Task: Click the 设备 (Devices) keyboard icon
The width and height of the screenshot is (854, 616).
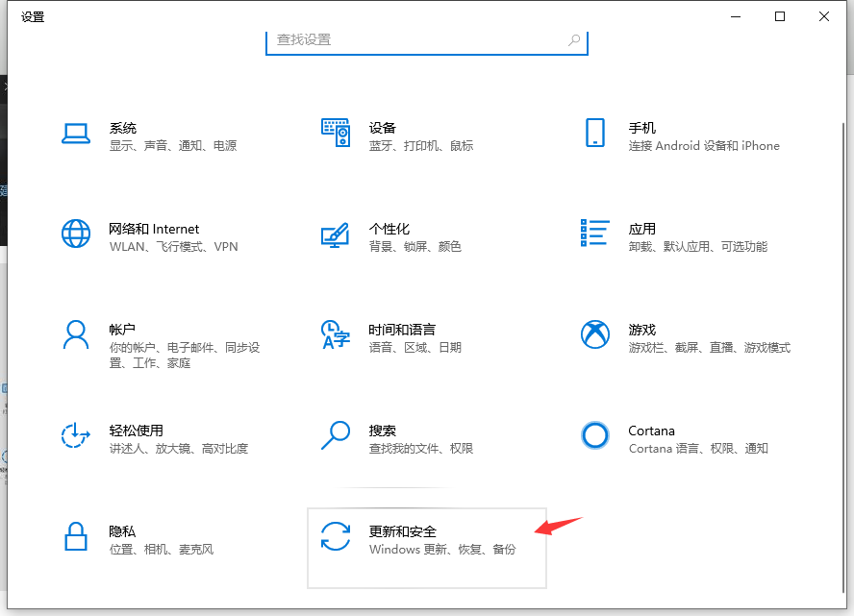Action: (x=336, y=135)
